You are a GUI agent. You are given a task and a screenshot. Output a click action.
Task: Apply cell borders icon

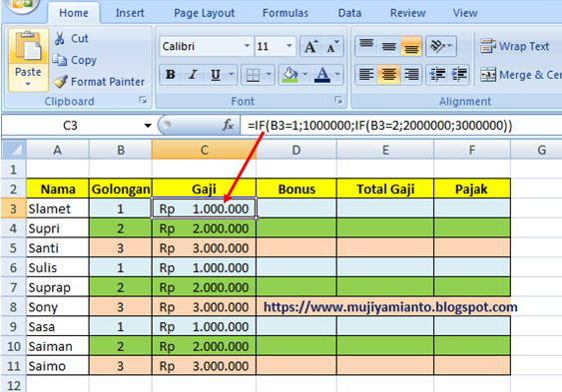(253, 75)
